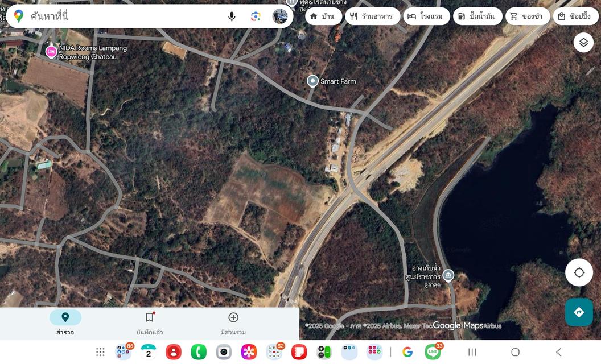Tap the blue directions button
The width and height of the screenshot is (601, 364).
point(579,312)
